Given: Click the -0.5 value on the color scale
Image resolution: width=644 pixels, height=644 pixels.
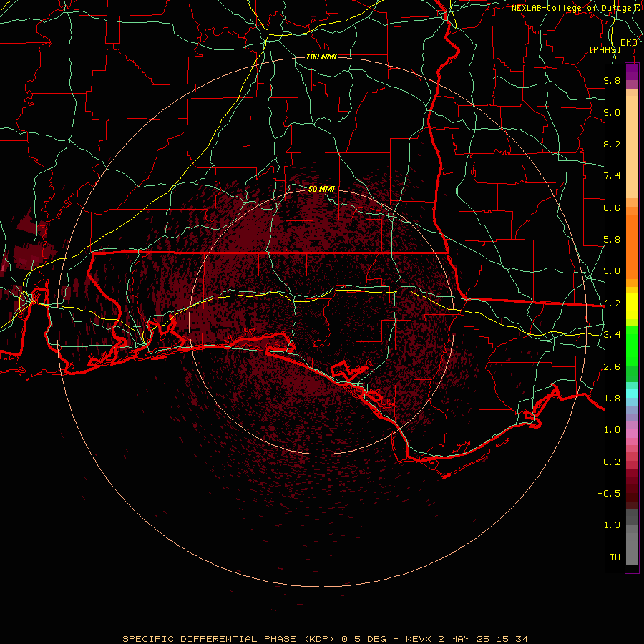Looking at the screenshot, I should click(x=609, y=494).
